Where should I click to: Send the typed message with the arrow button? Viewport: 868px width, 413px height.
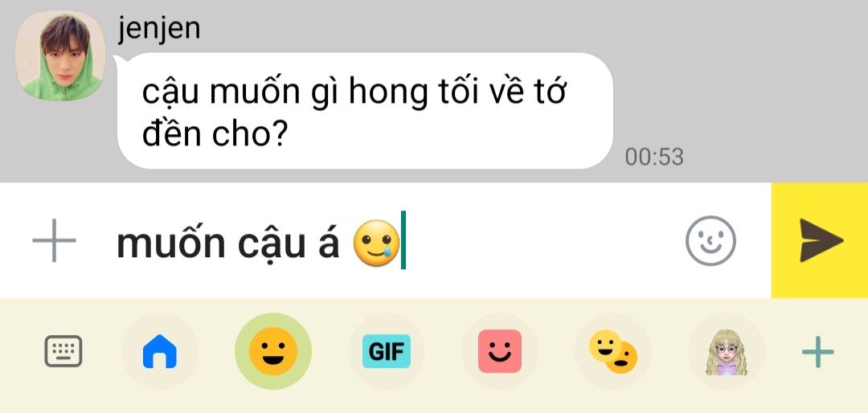click(820, 240)
